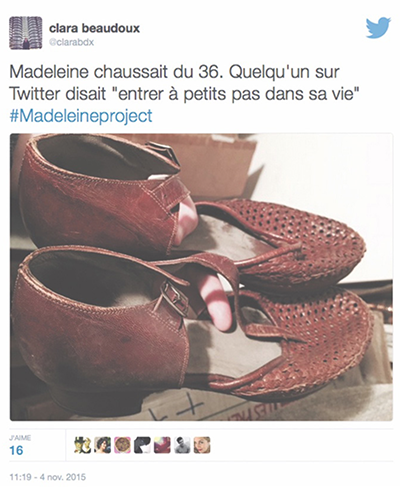
Task: Select the black and white abstract liker avatar
Action: [x=142, y=445]
